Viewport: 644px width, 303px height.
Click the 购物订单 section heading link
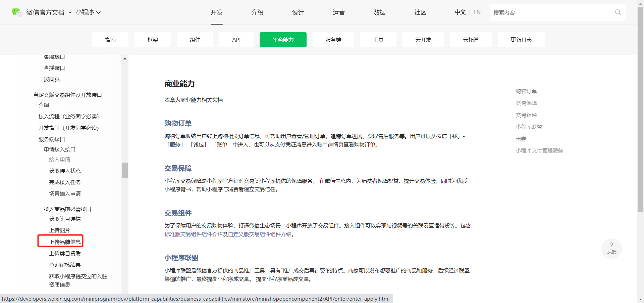pyautogui.click(x=178, y=123)
